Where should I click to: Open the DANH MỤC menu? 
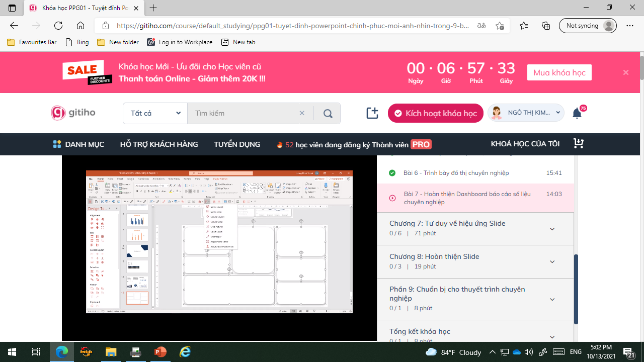click(78, 144)
